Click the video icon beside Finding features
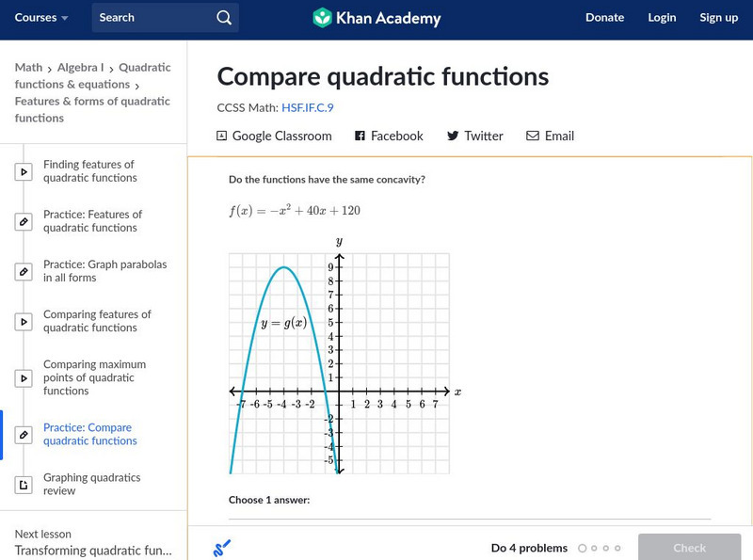The height and width of the screenshot is (560, 753). pyautogui.click(x=24, y=171)
